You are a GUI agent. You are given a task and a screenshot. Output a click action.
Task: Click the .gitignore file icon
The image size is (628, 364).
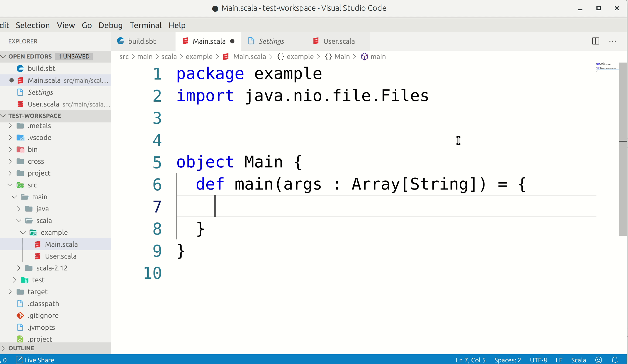coord(20,315)
